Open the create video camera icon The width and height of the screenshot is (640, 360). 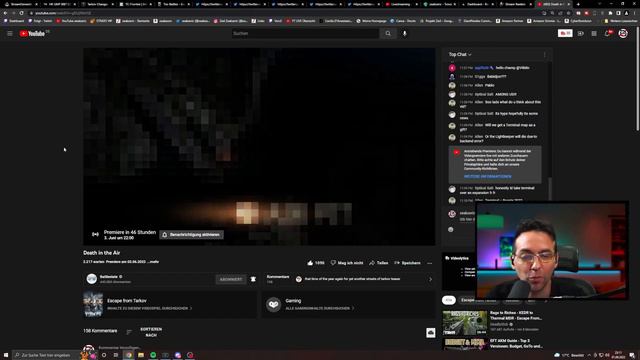[580, 33]
